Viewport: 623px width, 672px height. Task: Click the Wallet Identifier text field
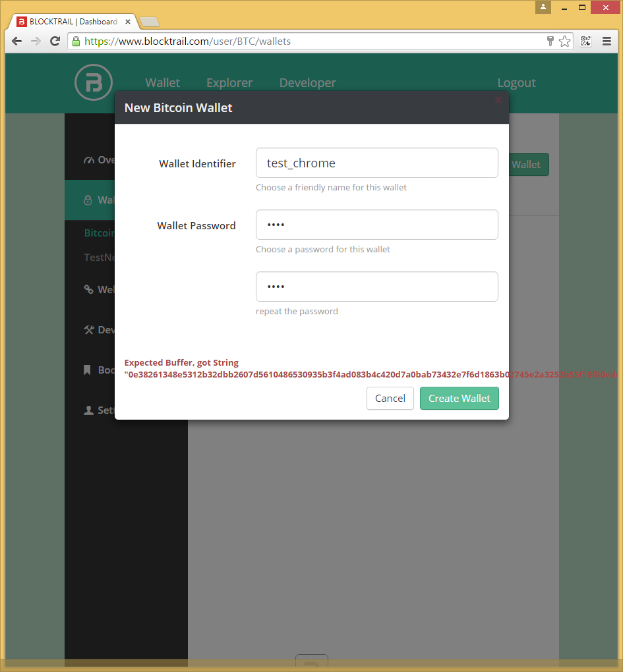pos(377,163)
